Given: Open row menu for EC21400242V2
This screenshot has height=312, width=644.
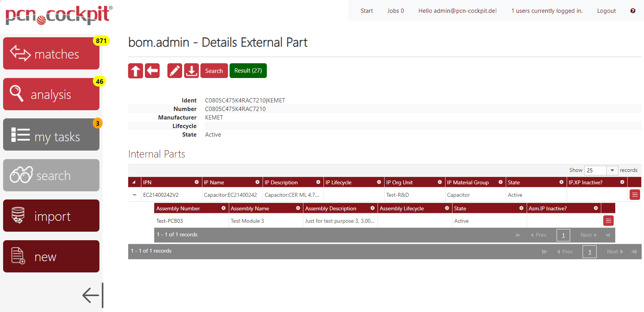Looking at the screenshot, I should (x=635, y=195).
